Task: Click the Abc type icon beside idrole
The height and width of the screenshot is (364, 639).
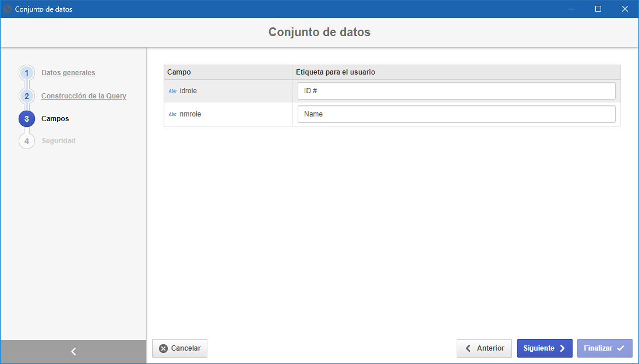Action: (x=172, y=91)
